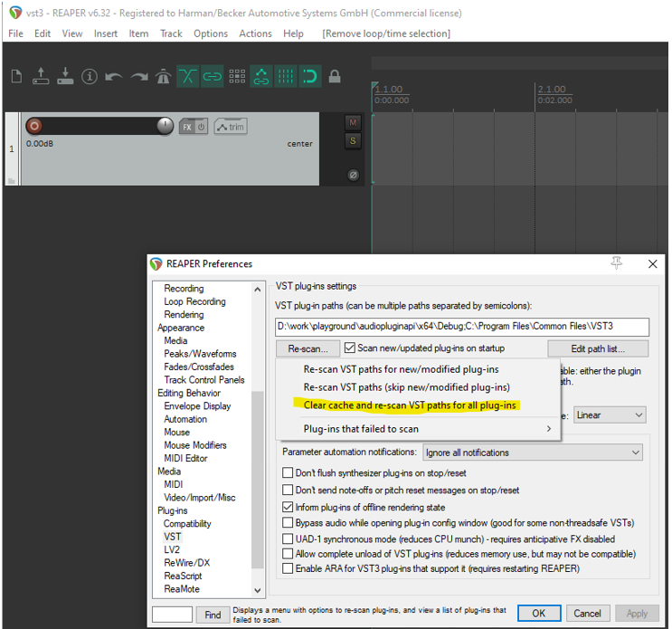The width and height of the screenshot is (672, 629).
Task: Click timeline marker 2.1.00
Action: (552, 90)
